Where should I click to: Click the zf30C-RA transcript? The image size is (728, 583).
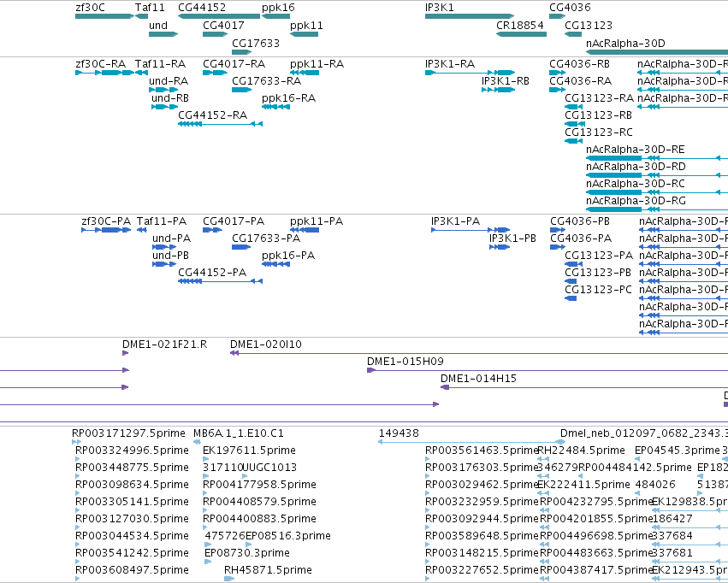[x=105, y=73]
